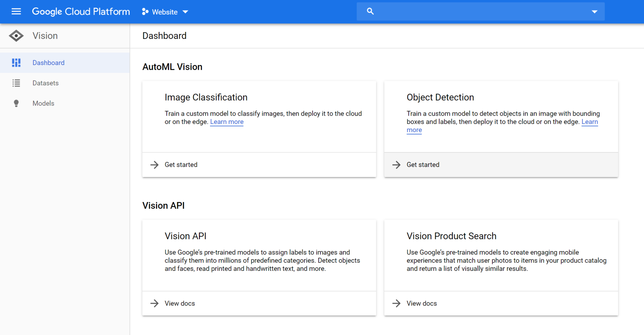644x335 pixels.
Task: Open the navigation hamburger menu
Action: (x=16, y=12)
